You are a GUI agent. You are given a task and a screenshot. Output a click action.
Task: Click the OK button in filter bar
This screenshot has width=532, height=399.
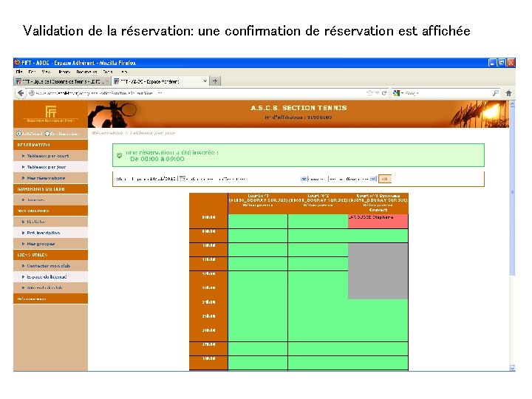385,179
